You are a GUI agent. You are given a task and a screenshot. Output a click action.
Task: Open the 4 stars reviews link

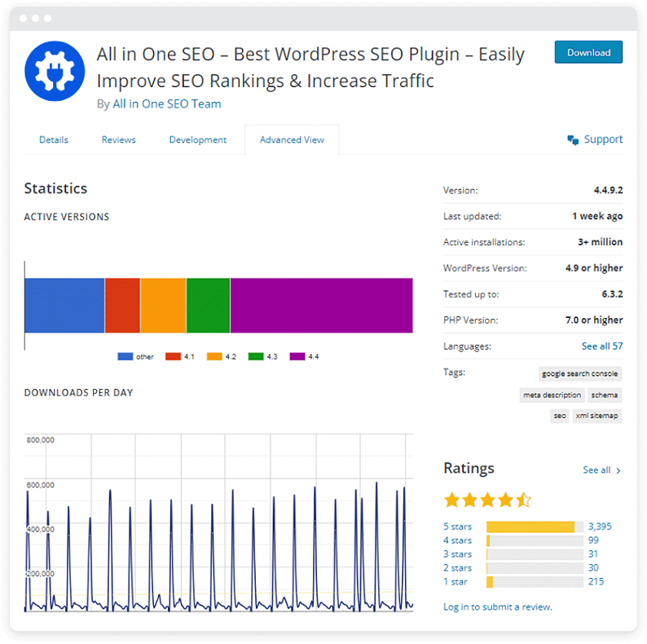(x=457, y=540)
